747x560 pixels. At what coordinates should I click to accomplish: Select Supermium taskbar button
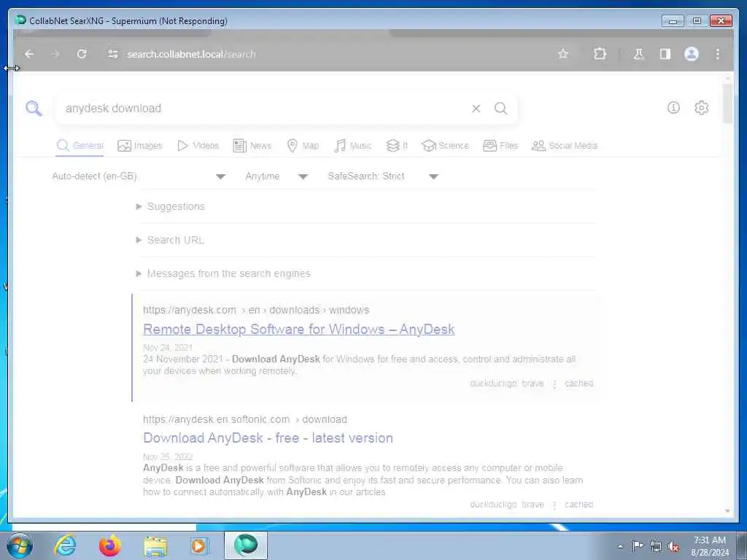246,545
